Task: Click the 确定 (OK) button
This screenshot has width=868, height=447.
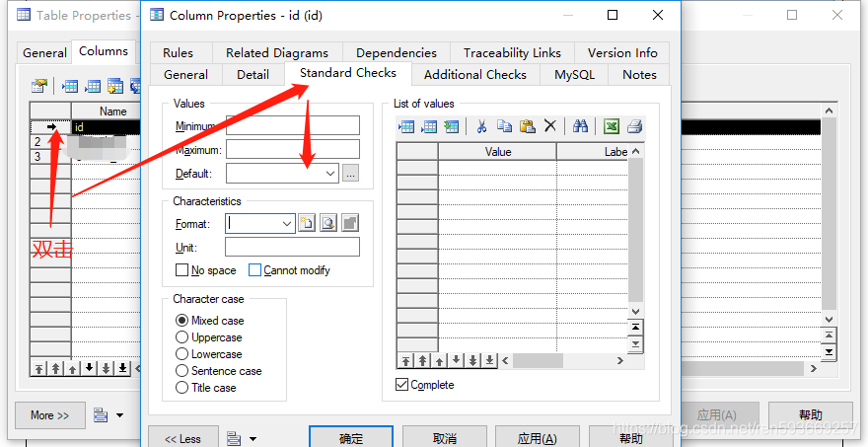Action: [351, 437]
